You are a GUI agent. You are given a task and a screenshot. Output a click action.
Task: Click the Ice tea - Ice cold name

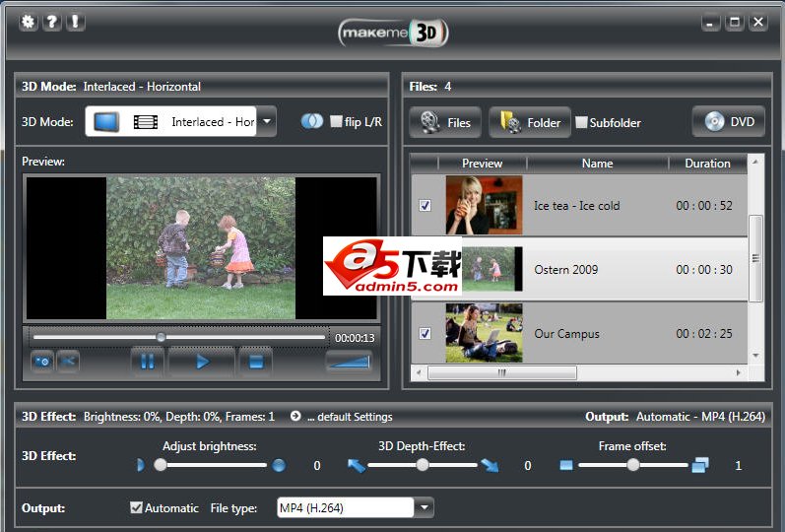[x=577, y=205]
